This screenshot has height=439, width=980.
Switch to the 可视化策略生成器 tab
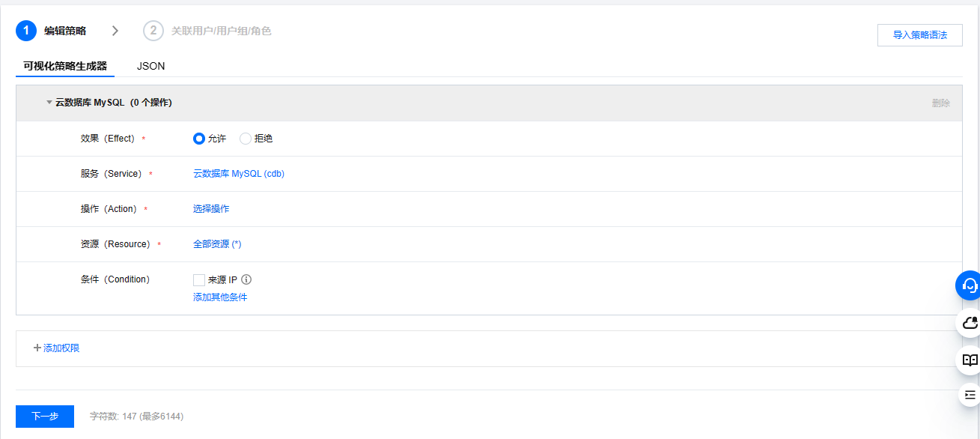(x=65, y=66)
